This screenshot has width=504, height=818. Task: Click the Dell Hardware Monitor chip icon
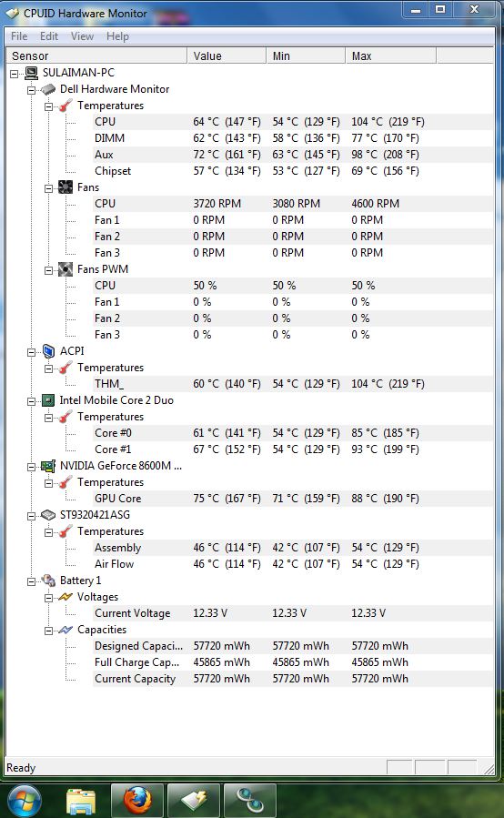[48, 89]
